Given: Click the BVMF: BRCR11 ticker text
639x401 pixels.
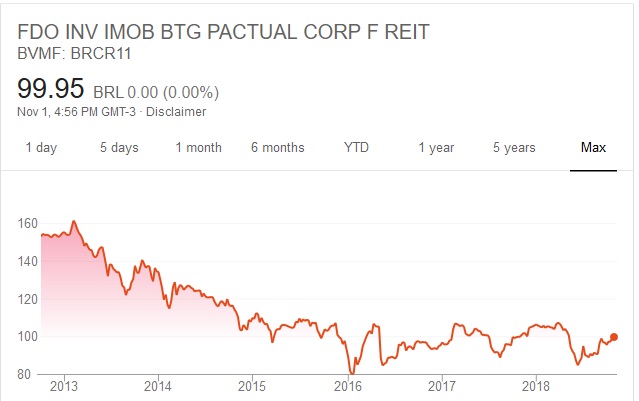Looking at the screenshot, I should [75, 53].
